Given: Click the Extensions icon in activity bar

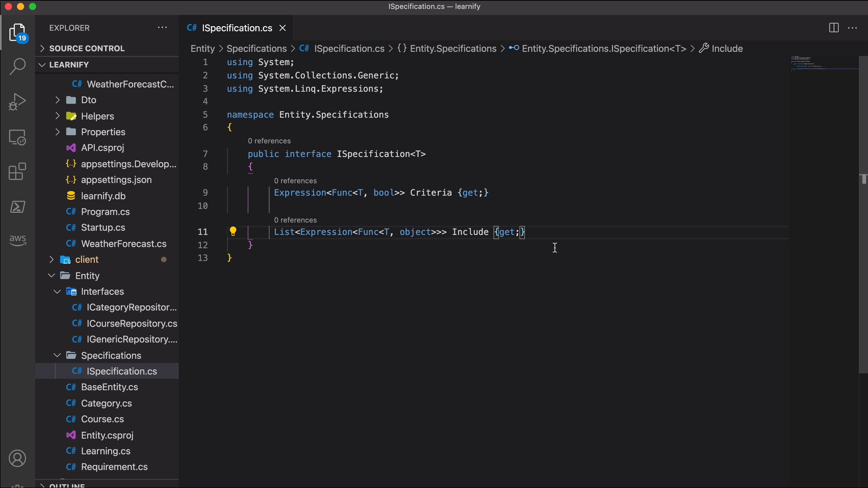Looking at the screenshot, I should click(16, 172).
